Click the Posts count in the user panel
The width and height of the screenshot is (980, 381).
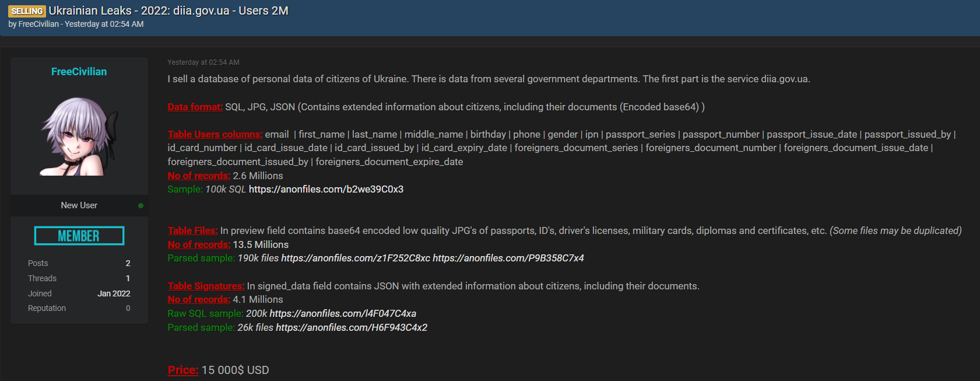(x=128, y=263)
